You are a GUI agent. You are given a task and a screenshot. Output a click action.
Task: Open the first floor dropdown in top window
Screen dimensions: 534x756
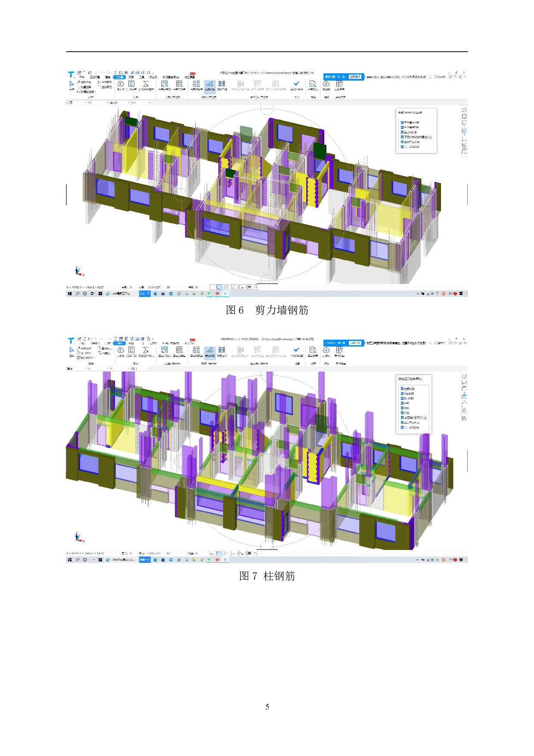(x=76, y=103)
